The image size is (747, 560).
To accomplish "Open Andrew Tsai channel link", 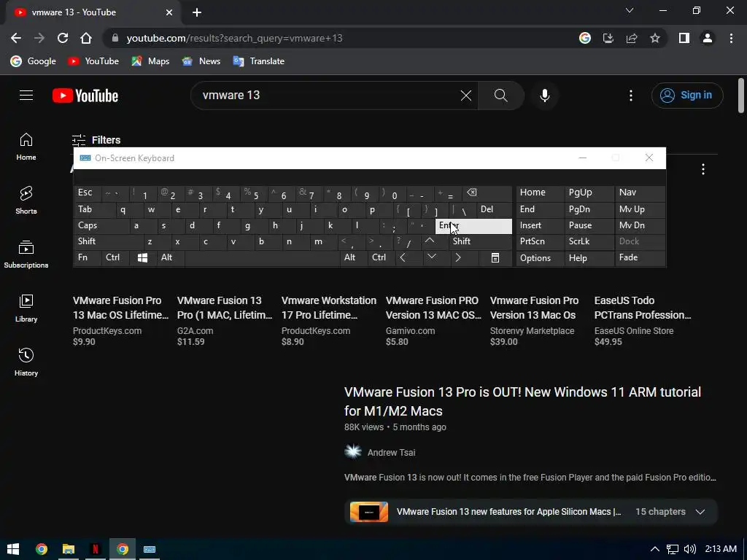I will (x=391, y=452).
